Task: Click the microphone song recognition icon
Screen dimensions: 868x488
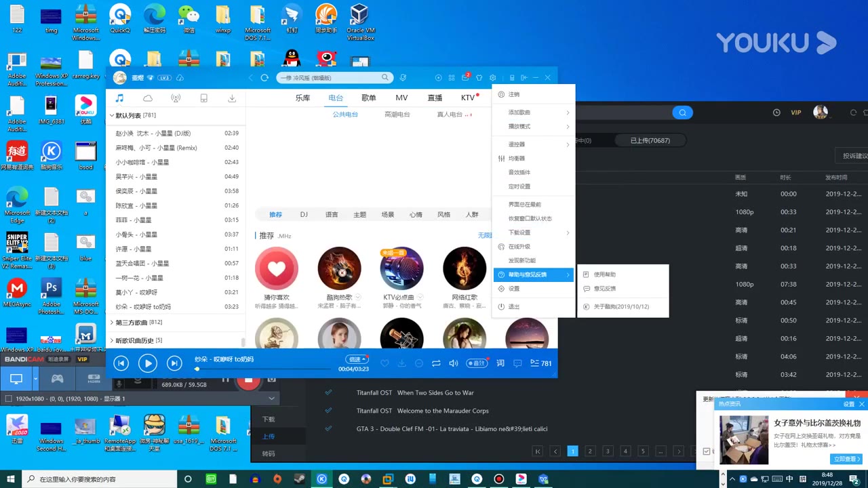Action: [x=403, y=78]
